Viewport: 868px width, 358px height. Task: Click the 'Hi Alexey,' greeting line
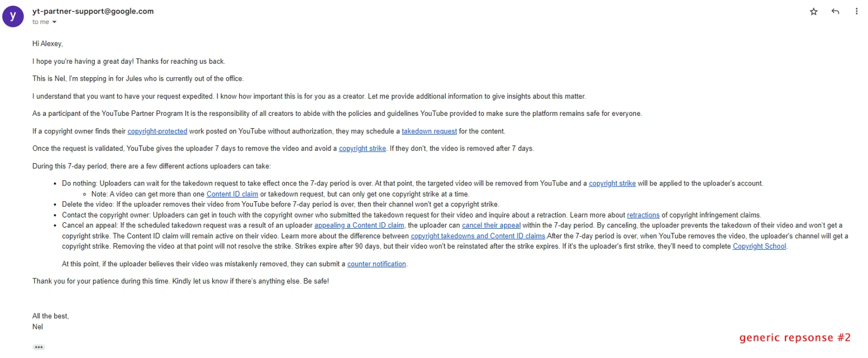tap(47, 44)
